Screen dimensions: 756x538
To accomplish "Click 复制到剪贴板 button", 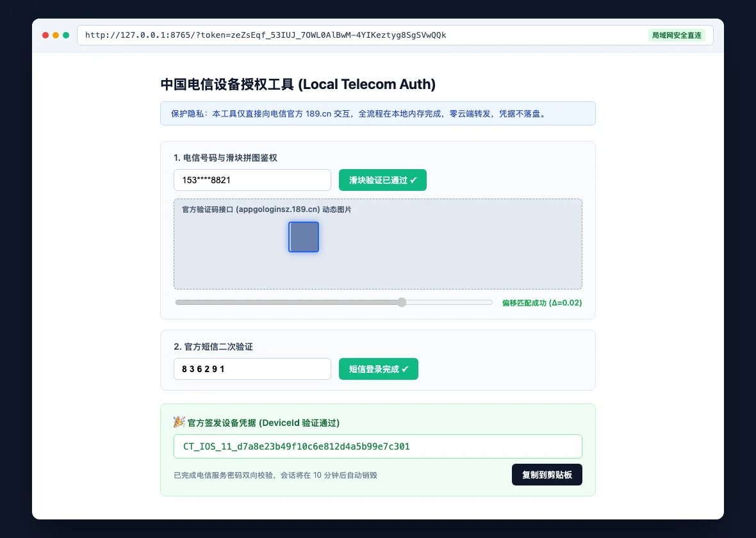I will 546,475.
